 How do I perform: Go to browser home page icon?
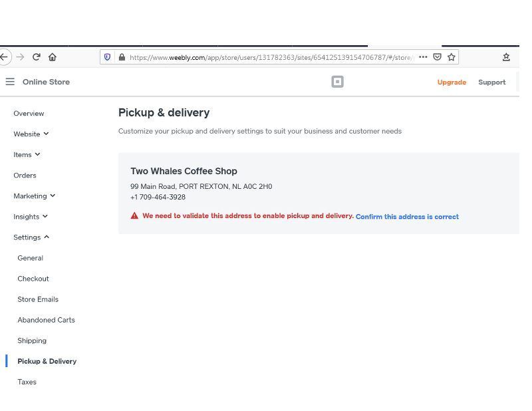53,57
